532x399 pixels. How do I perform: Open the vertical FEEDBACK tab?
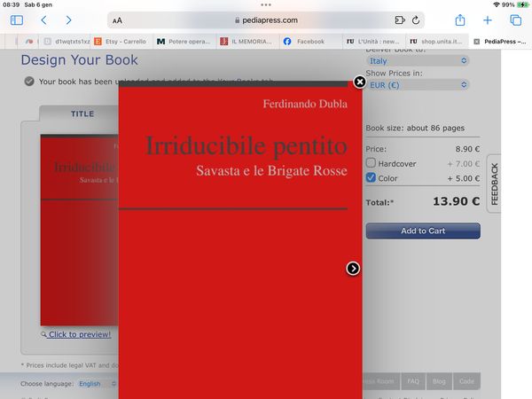coord(494,184)
